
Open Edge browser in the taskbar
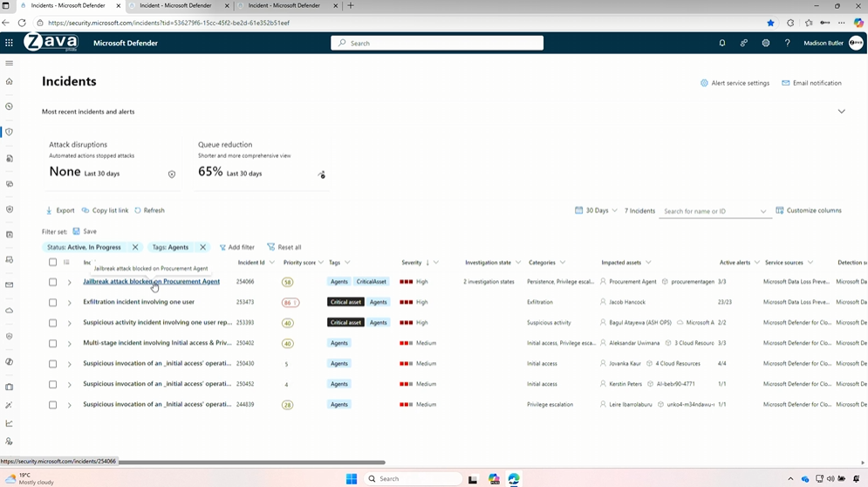coord(514,478)
